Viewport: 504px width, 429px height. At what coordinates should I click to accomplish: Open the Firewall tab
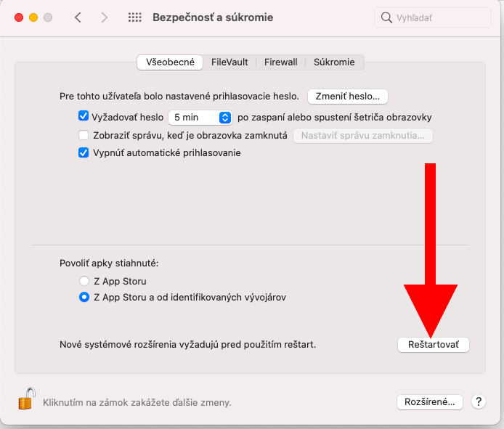(281, 62)
